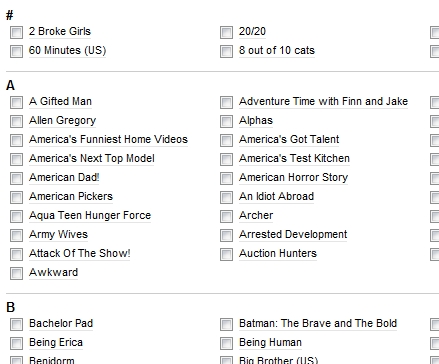Image resolution: width=439 pixels, height=364 pixels.
Task: Enable the 60 Minutes (US) checkbox
Action: [16, 52]
